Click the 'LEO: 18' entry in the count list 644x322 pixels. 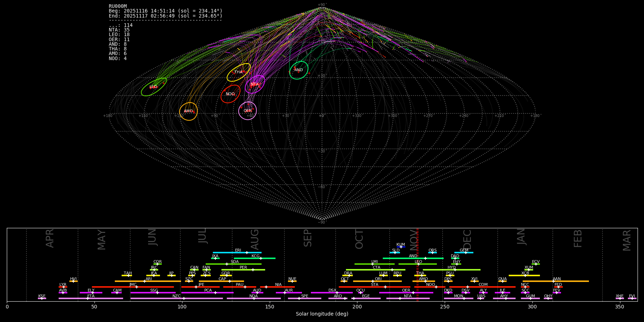pyautogui.click(x=119, y=35)
